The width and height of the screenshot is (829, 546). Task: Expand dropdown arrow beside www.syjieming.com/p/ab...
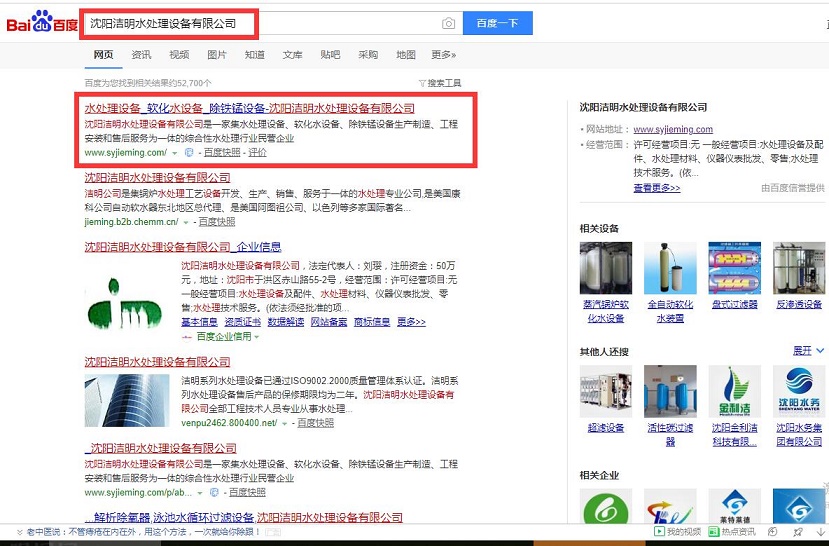(200, 493)
